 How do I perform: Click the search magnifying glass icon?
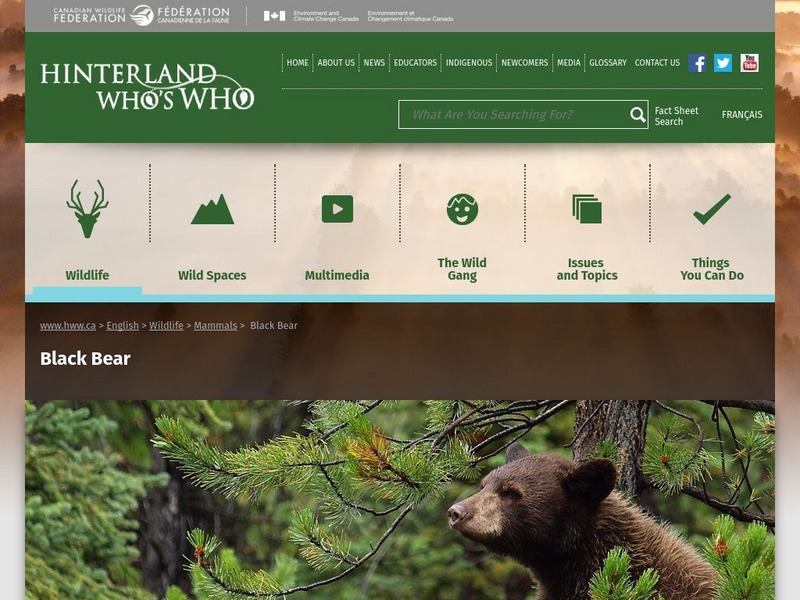(637, 115)
